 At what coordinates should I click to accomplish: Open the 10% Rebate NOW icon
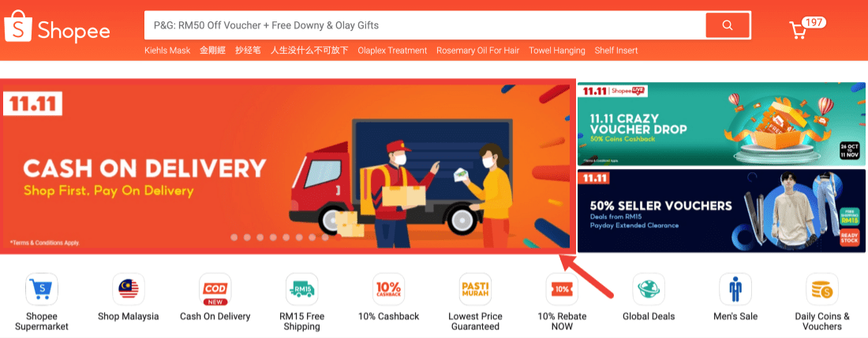[x=562, y=289]
